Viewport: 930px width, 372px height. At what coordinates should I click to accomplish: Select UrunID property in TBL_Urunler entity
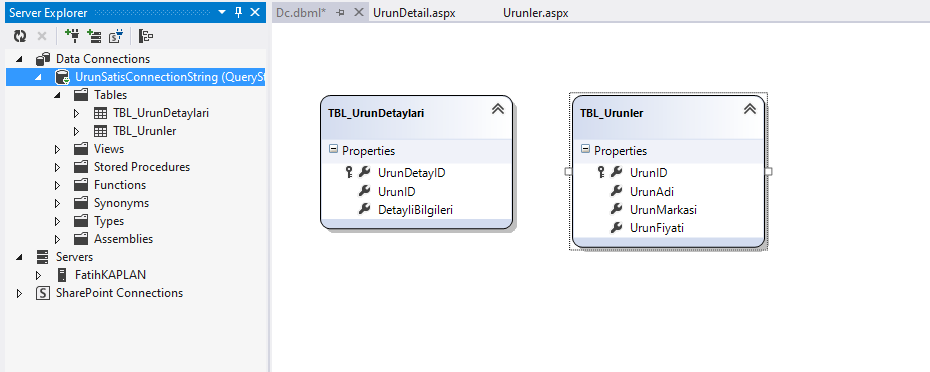[x=648, y=173]
